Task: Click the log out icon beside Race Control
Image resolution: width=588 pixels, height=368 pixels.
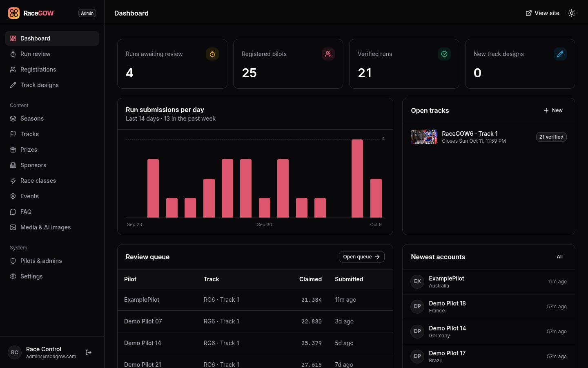Action: point(89,352)
